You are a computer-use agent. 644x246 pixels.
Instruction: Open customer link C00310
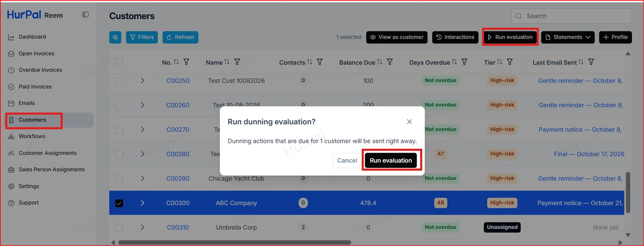[x=178, y=227]
